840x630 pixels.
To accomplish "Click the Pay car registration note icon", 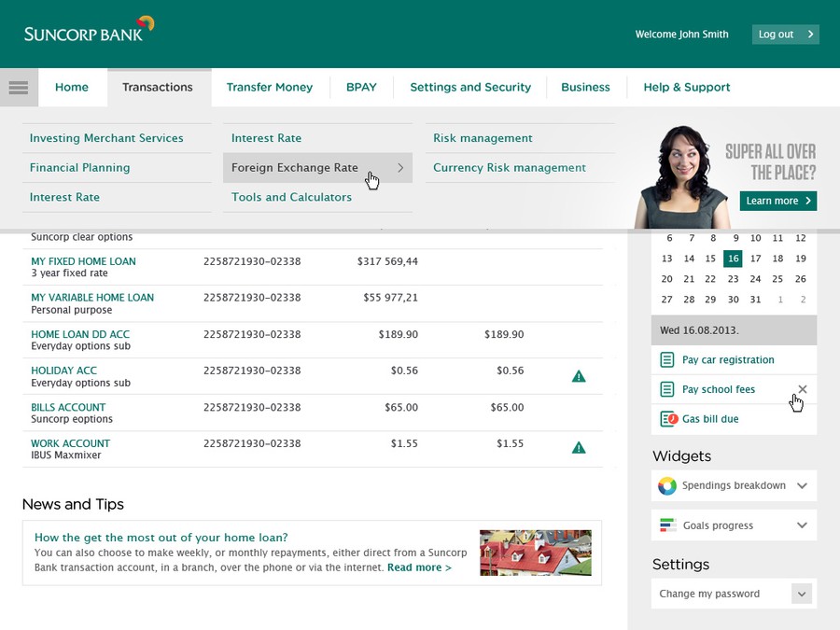I will click(667, 360).
